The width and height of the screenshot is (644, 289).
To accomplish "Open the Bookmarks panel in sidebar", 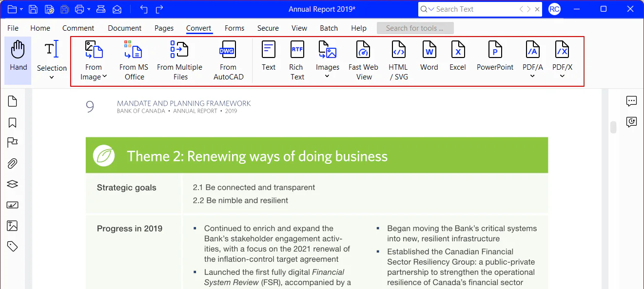I will 13,122.
